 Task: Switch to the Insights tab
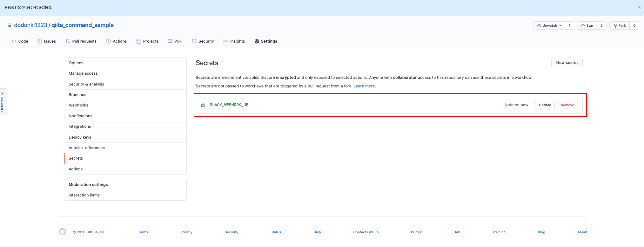coord(234,41)
